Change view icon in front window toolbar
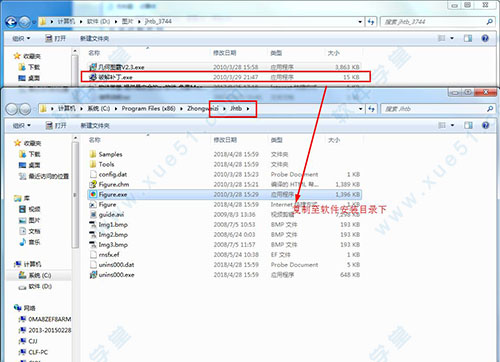The height and width of the screenshot is (362, 500). (442, 125)
